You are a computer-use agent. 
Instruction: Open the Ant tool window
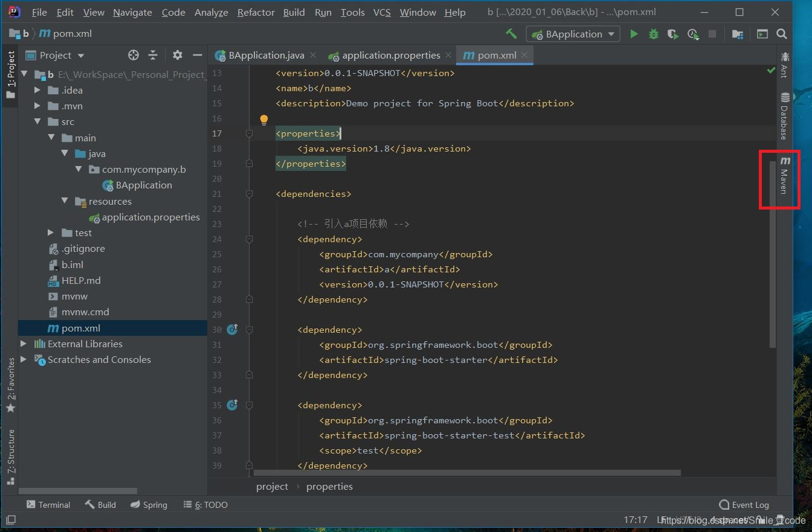tap(784, 65)
